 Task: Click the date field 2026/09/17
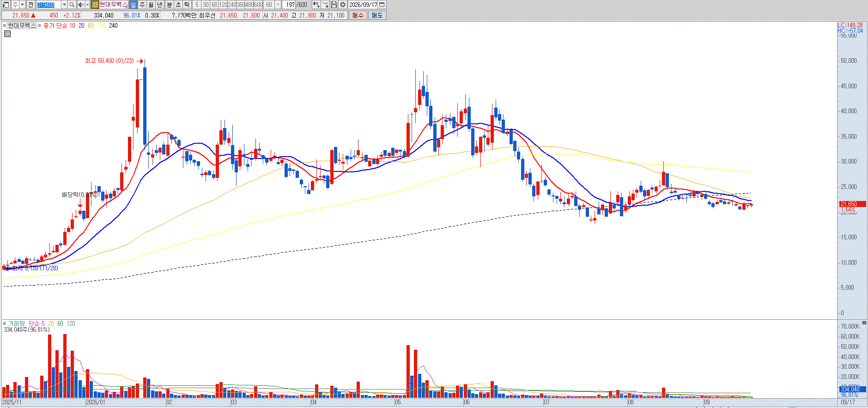click(363, 5)
